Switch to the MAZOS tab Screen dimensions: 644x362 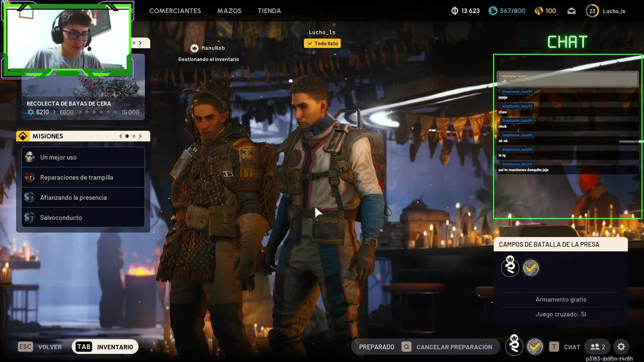coord(229,11)
